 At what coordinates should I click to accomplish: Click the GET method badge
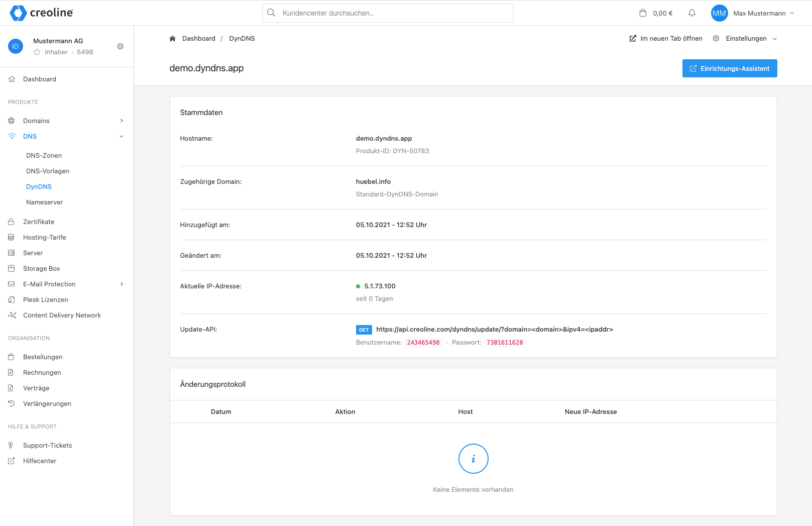(364, 330)
